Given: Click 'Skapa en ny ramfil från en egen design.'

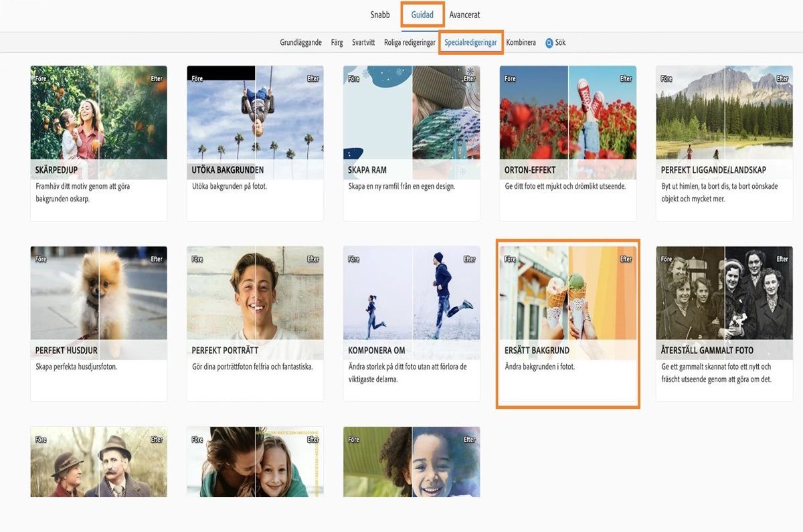Looking at the screenshot, I should (x=401, y=186).
